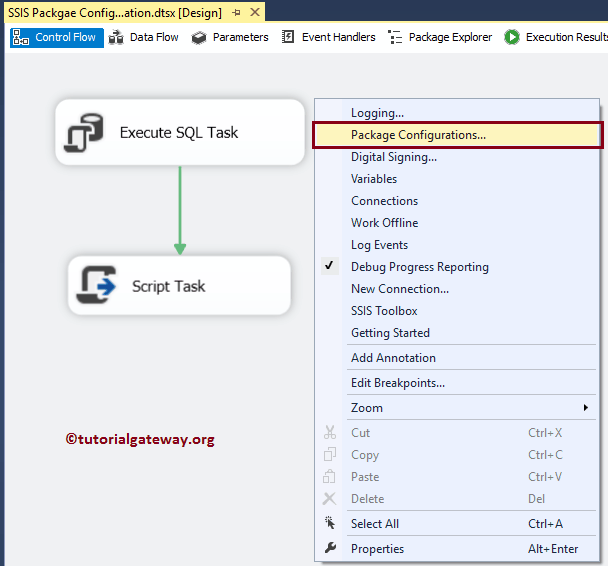Click the Alt+Enter shortcut text

pyautogui.click(x=553, y=549)
